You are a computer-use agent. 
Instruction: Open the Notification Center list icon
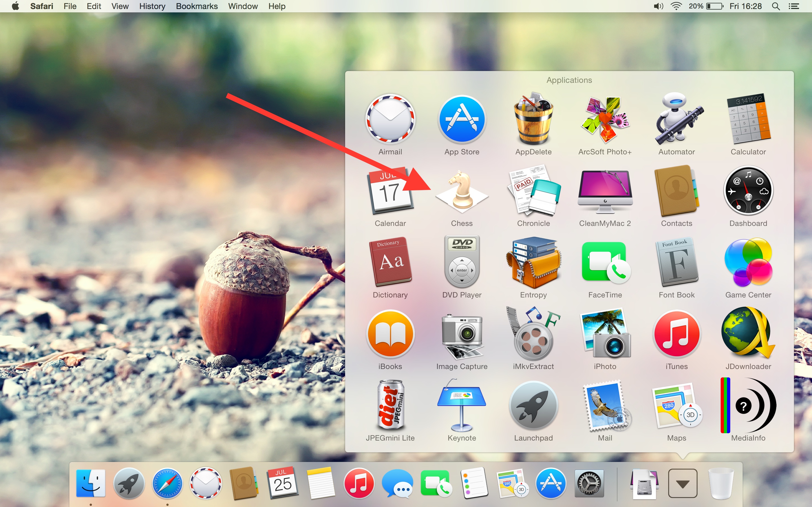[794, 6]
